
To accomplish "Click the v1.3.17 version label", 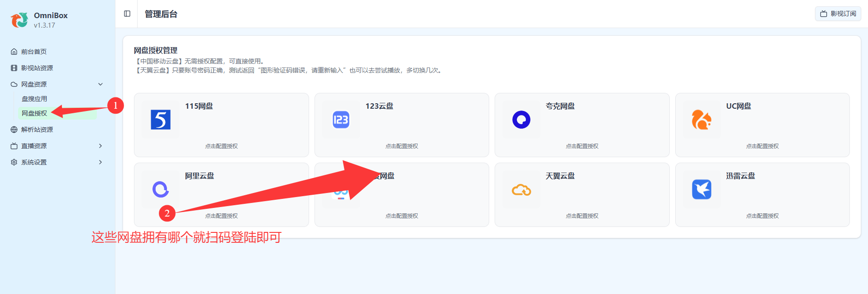I will tap(44, 25).
